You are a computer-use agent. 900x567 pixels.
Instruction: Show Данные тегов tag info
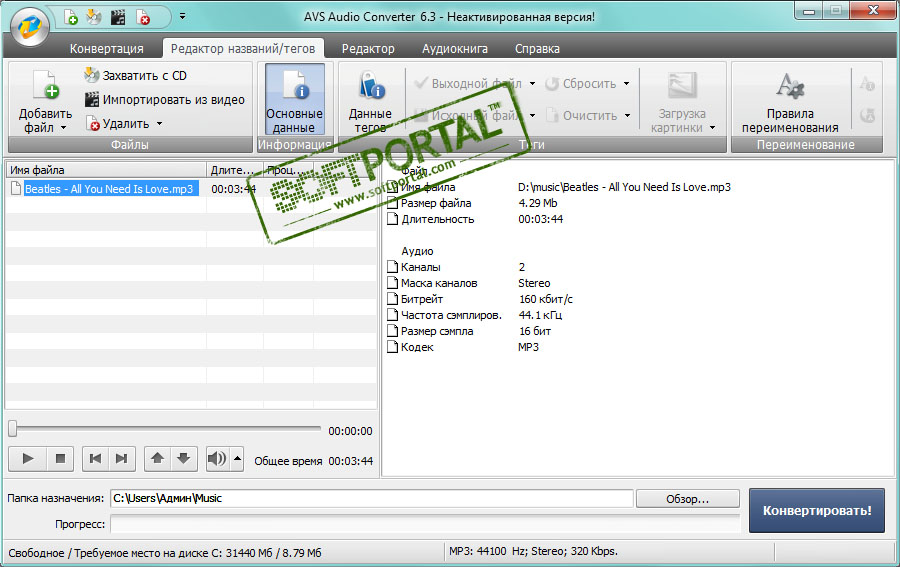pos(370,101)
